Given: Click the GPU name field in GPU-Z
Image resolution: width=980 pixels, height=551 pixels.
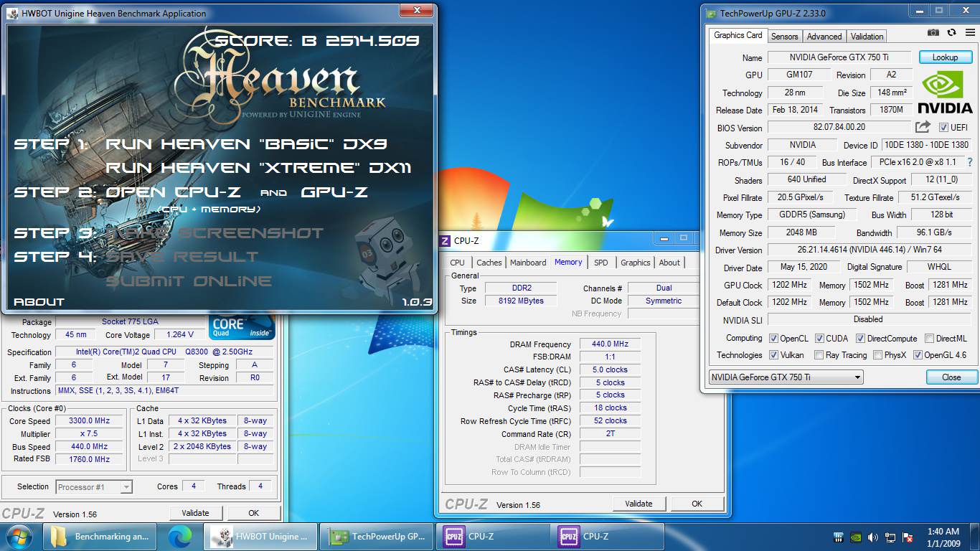Looking at the screenshot, I should point(839,57).
